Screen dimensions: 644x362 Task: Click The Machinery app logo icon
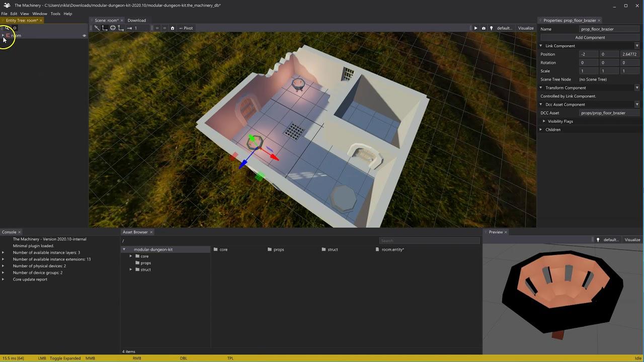pos(7,5)
